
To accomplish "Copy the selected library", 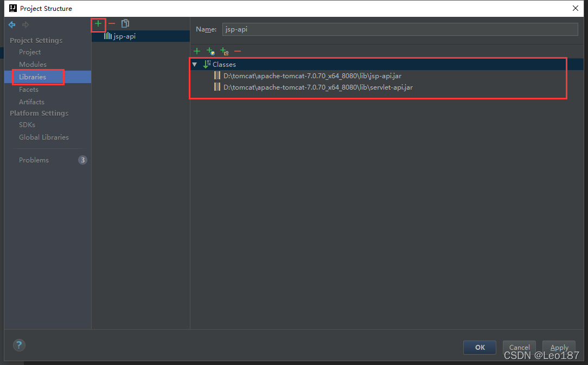I will [125, 24].
